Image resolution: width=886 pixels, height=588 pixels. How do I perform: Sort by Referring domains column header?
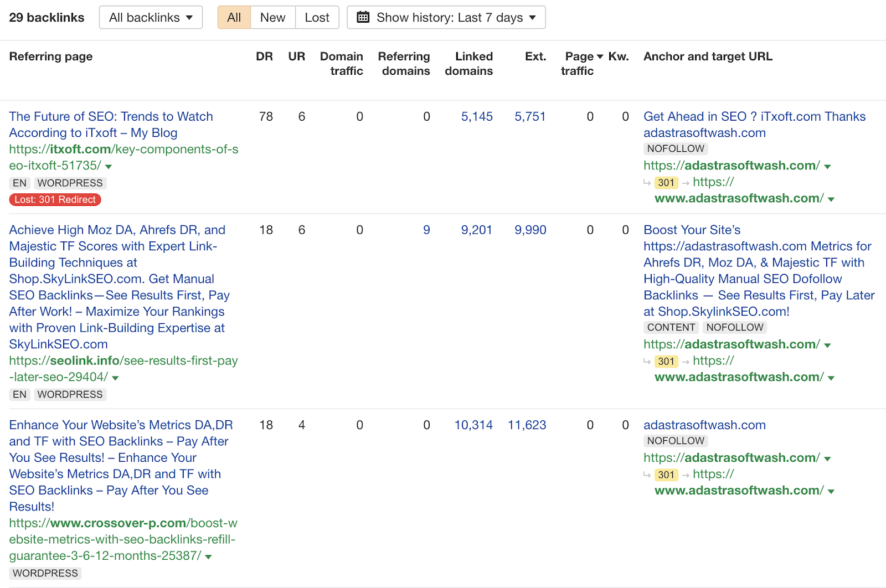click(x=404, y=64)
